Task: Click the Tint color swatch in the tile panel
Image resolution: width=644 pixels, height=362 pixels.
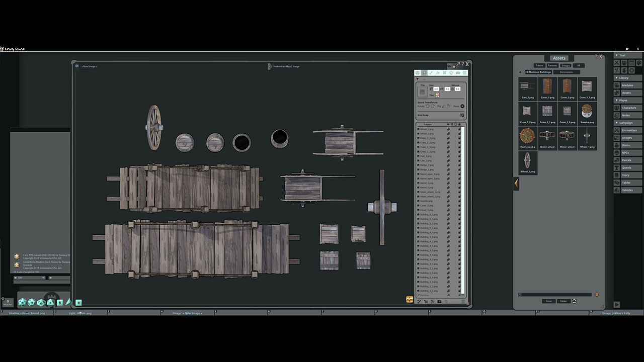Action: pos(437,96)
